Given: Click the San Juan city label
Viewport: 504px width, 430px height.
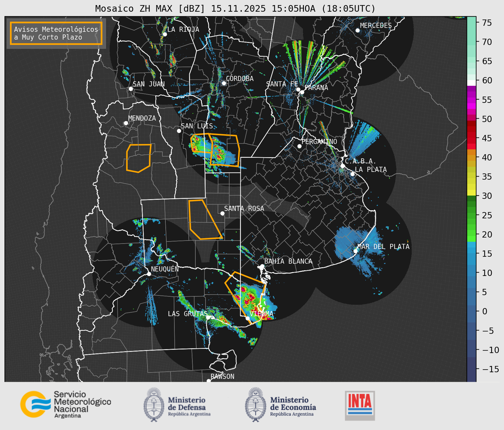Looking at the screenshot, I should click(148, 84).
